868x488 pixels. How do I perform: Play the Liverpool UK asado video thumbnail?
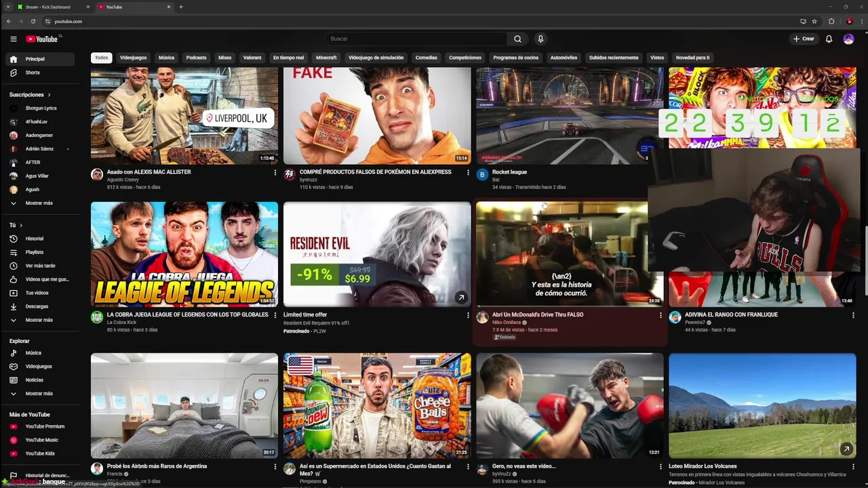pyautogui.click(x=184, y=115)
